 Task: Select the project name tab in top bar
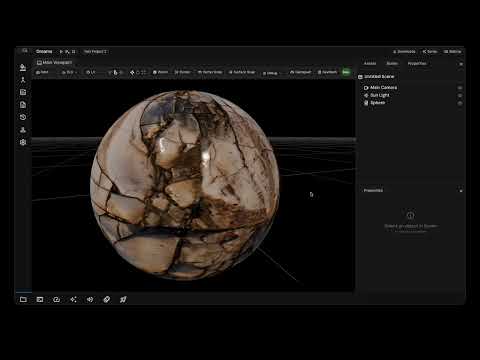[x=95, y=52]
